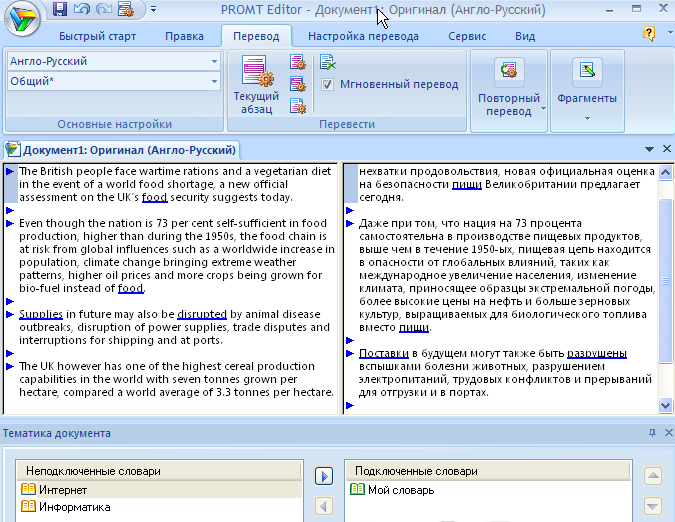Viewport: 675px width, 522px height.
Task: Click top small translate icon in Перевести group
Action: [297, 62]
